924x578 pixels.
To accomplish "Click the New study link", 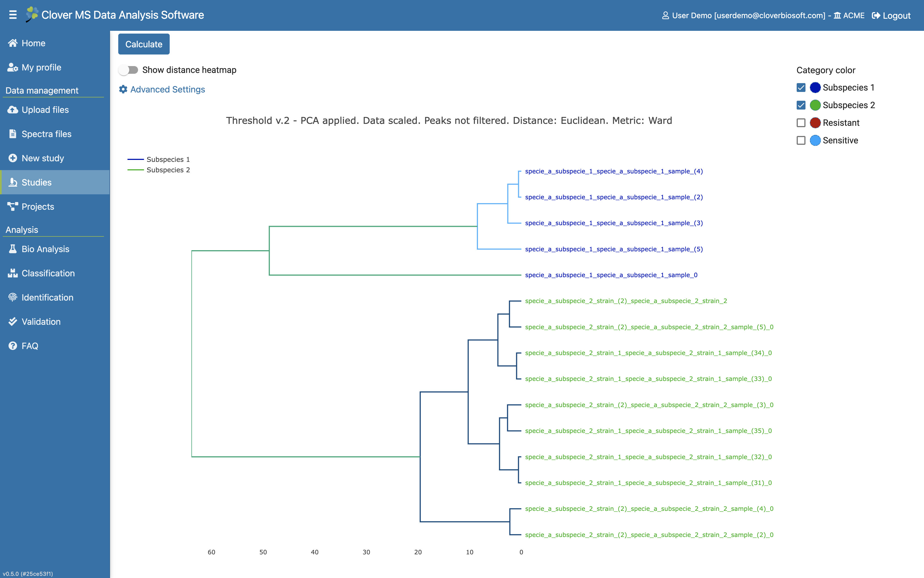I will click(55, 158).
